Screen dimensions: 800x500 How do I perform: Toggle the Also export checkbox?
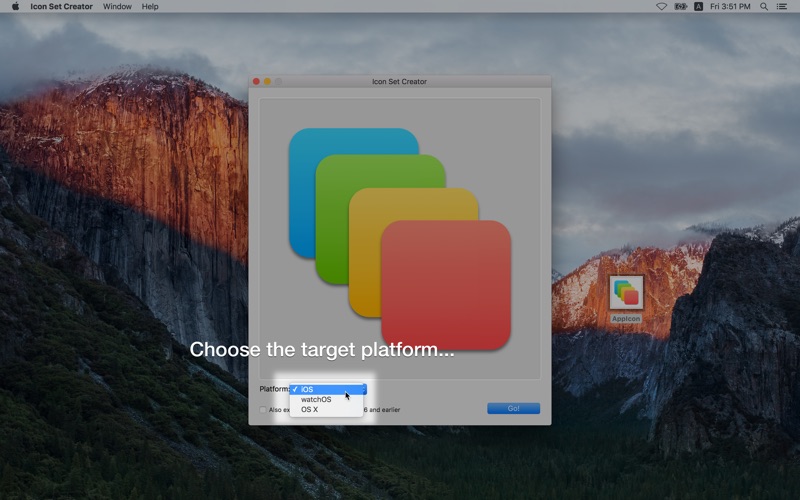tap(263, 410)
